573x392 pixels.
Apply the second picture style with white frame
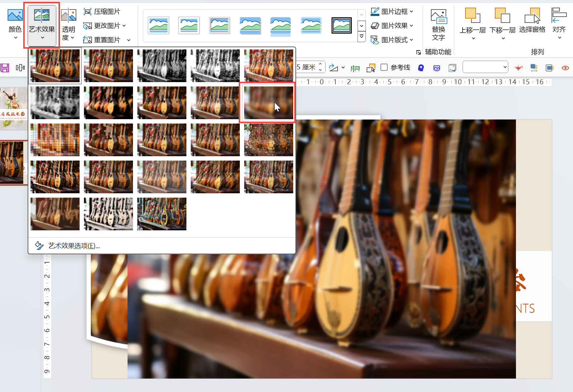pos(189,25)
